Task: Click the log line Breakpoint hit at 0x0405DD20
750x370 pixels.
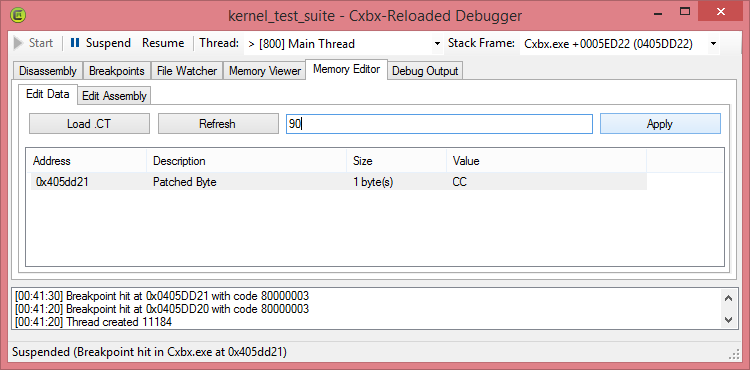Action: [x=162, y=309]
